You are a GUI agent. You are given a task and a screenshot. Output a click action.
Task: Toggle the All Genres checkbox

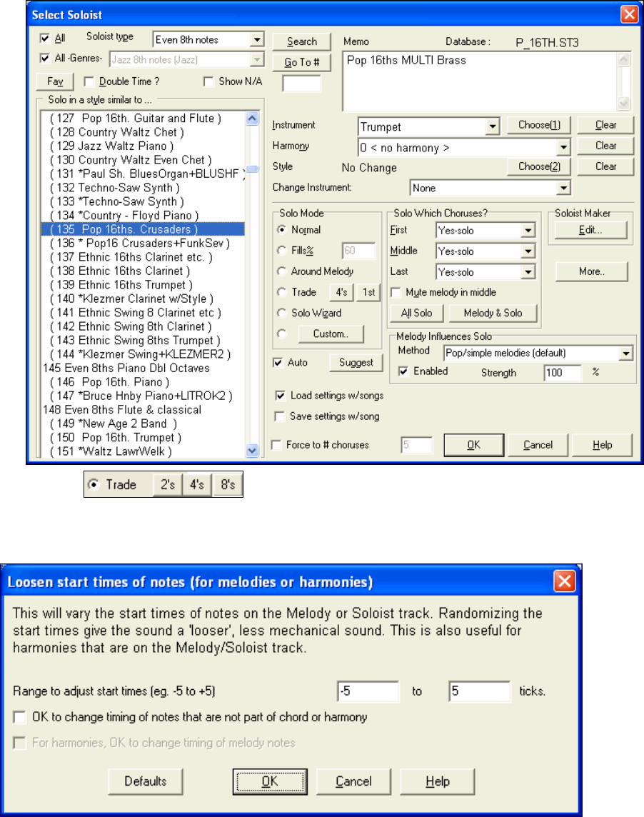tap(45, 58)
